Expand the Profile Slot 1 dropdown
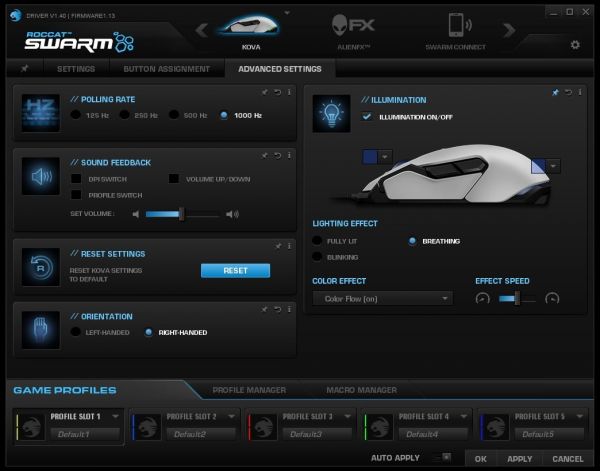 tap(116, 416)
